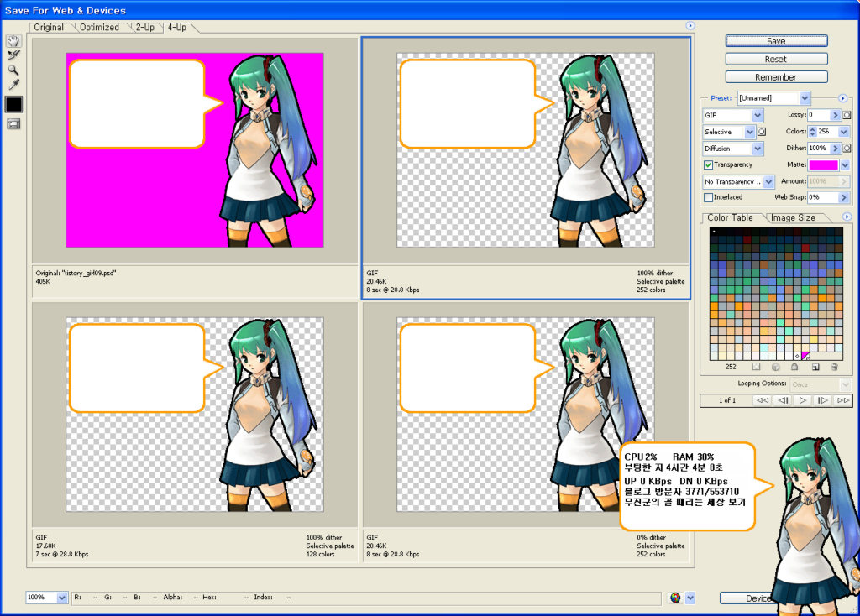Map selected colors to transparent icon
The height and width of the screenshot is (616, 860).
[757, 367]
